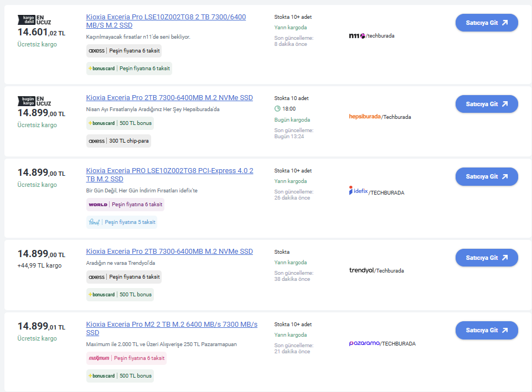Image resolution: width=532 pixels, height=392 pixels.
Task: Select bonuscard 500 TL bonus in trendyol offer
Action: (120, 295)
